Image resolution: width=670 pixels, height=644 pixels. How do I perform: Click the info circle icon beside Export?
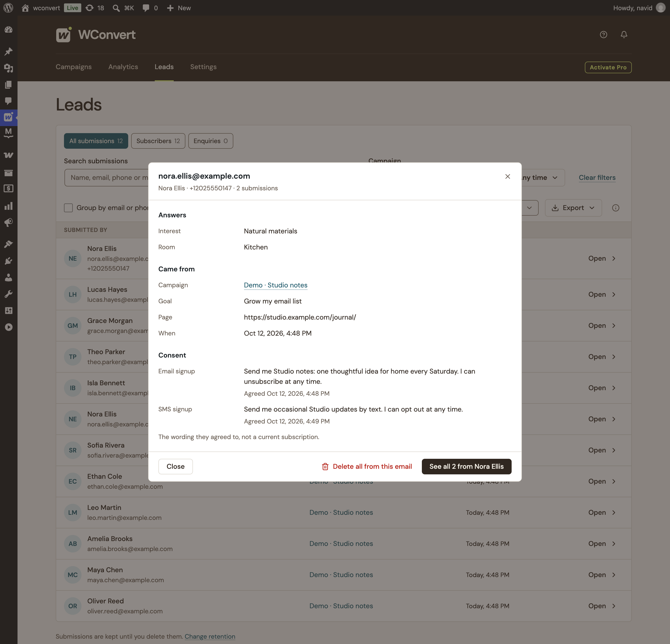click(615, 208)
